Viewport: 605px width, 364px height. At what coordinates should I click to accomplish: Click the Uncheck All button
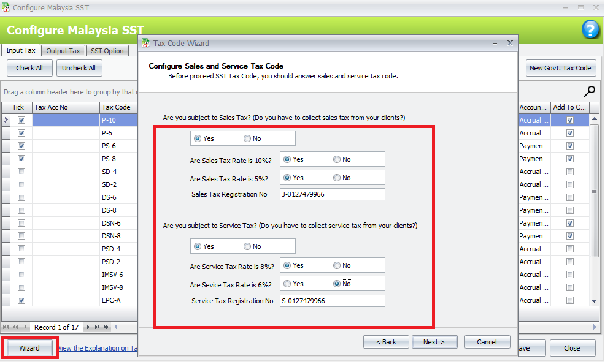click(x=79, y=68)
